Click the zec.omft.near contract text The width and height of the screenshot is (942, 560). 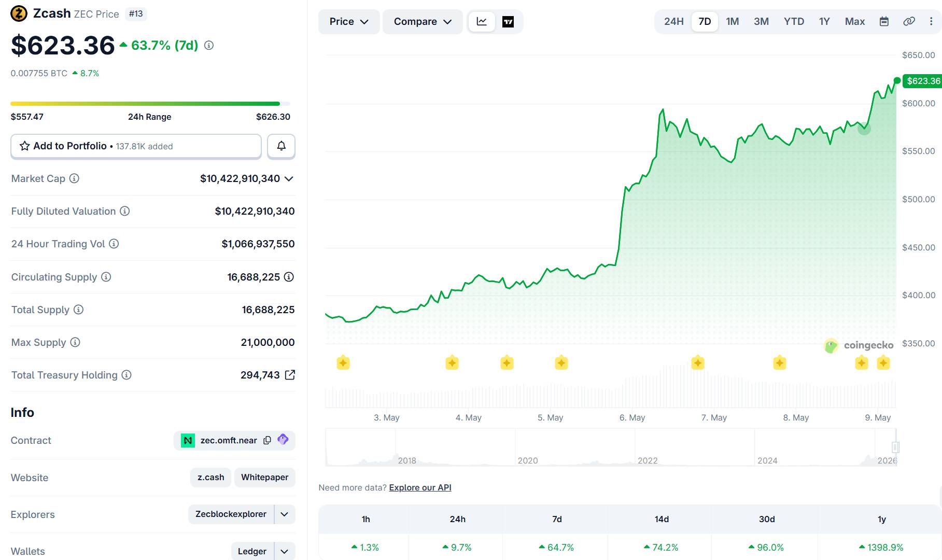[229, 440]
